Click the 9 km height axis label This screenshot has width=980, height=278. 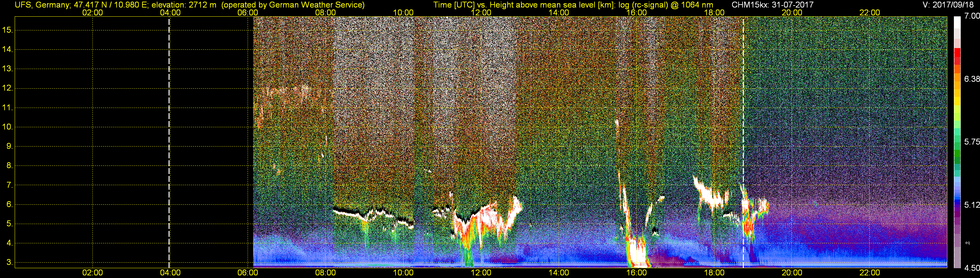pos(9,146)
